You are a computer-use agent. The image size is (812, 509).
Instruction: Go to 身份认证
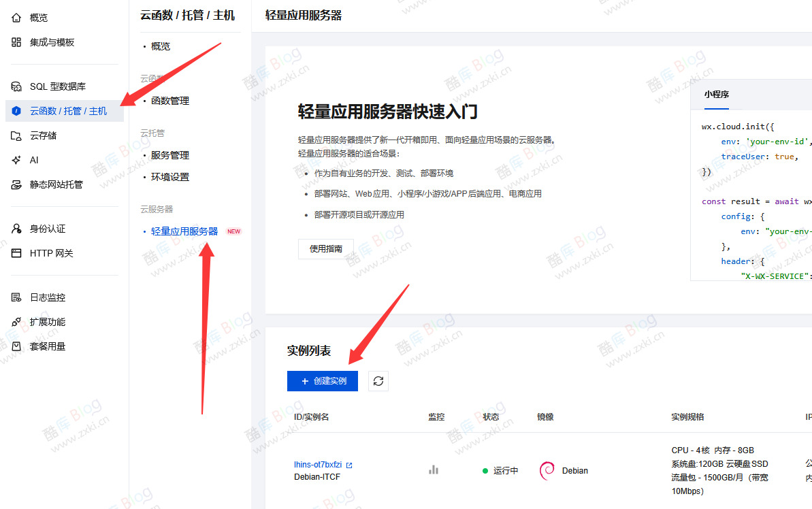click(47, 229)
